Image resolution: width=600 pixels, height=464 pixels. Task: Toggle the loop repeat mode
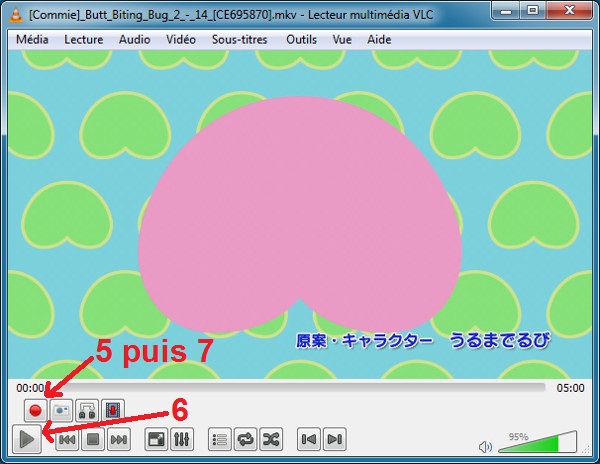click(x=246, y=439)
